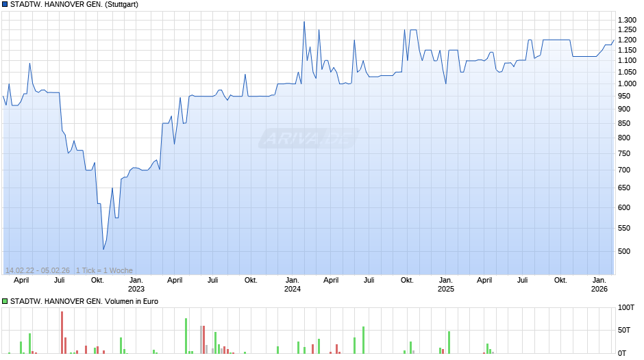Click the 'Jan. 2025' time axis label
Screen dimensions: 644x360
click(445, 285)
